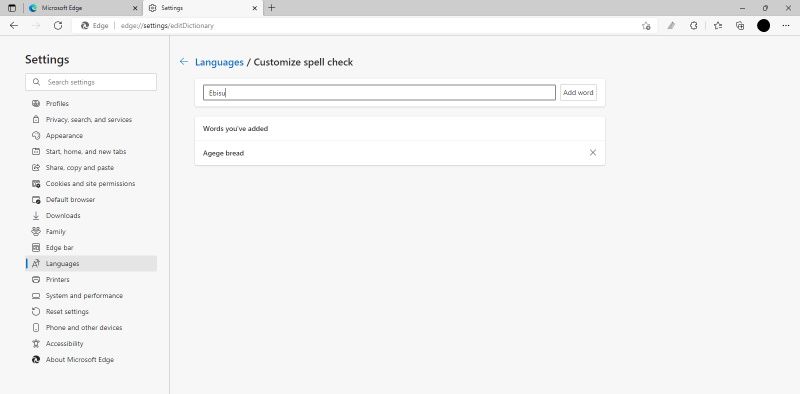This screenshot has width=800, height=394.
Task: Open Cookies and site permissions
Action: (x=91, y=184)
